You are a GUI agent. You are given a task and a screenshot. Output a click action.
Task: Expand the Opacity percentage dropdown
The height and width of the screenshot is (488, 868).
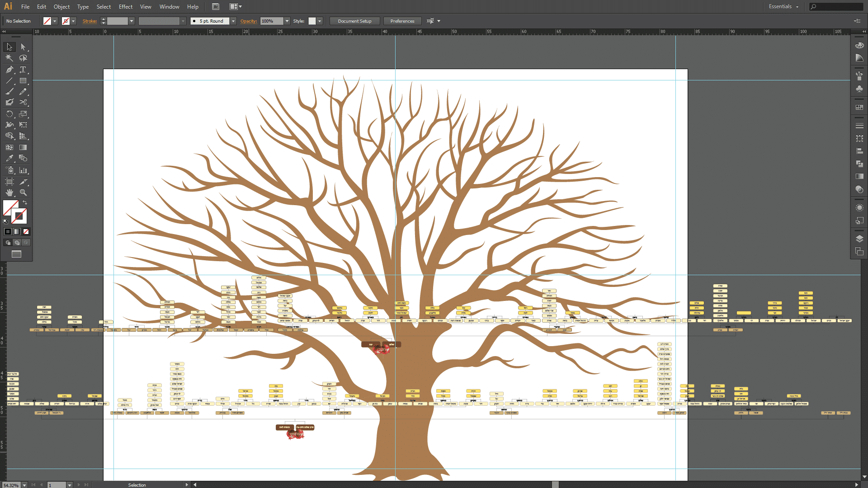tap(287, 21)
